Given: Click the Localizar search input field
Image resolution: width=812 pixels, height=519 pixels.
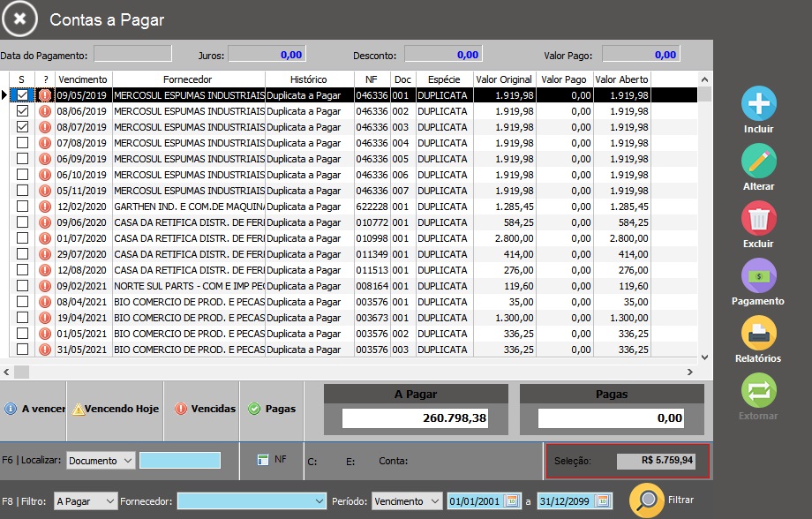Looking at the screenshot, I should [180, 460].
